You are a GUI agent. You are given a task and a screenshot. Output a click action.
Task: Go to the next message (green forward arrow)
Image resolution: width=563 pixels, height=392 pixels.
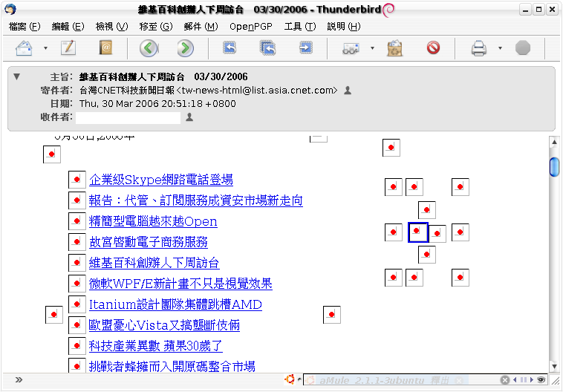[x=185, y=48]
